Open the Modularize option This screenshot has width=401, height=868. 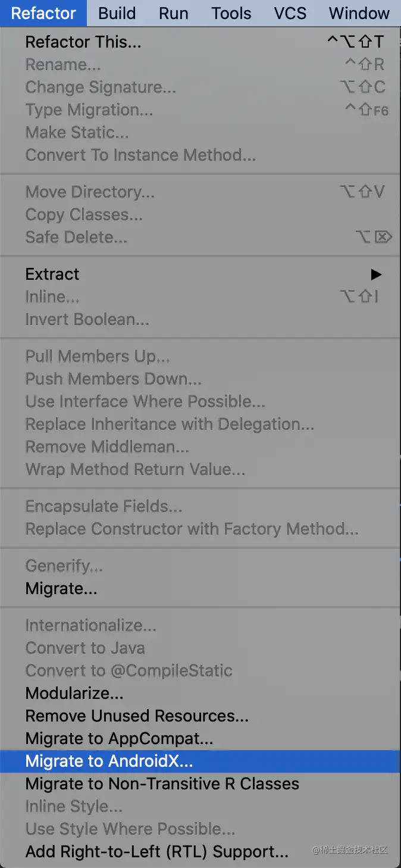click(200, 693)
